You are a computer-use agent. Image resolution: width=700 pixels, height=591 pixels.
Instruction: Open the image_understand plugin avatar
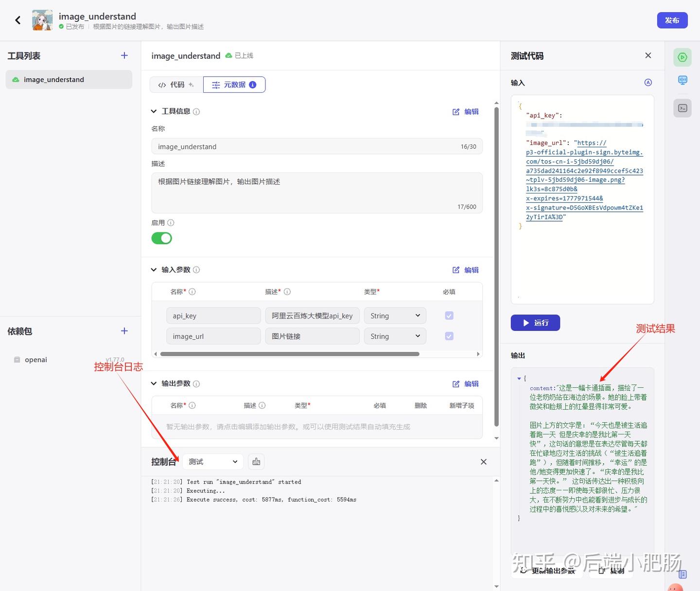tap(42, 20)
